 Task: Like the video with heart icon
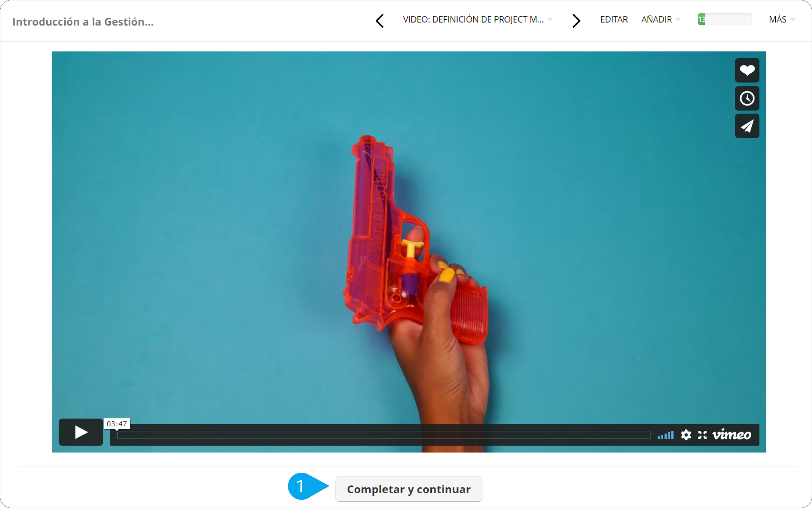[x=747, y=70]
